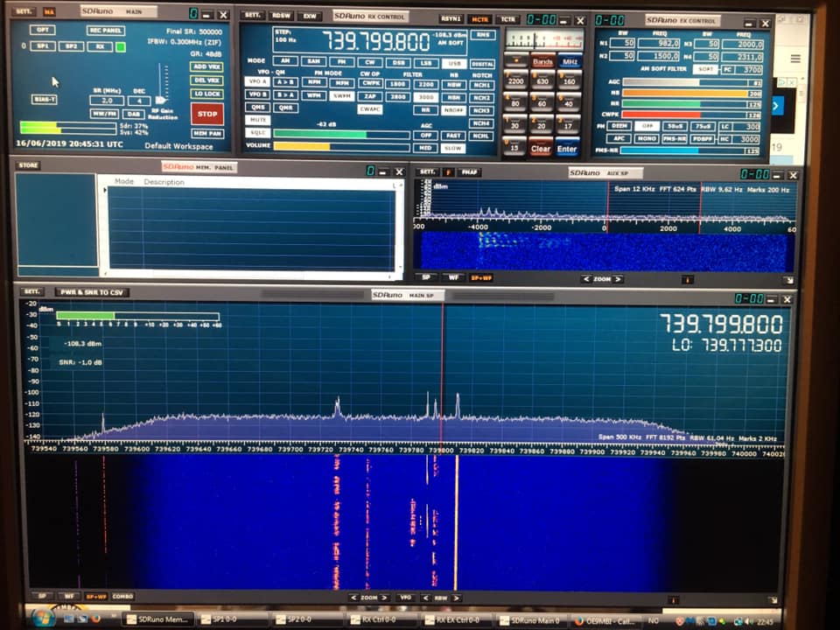
Task: Click the NCH1 notch filter button
Action: coord(482,85)
